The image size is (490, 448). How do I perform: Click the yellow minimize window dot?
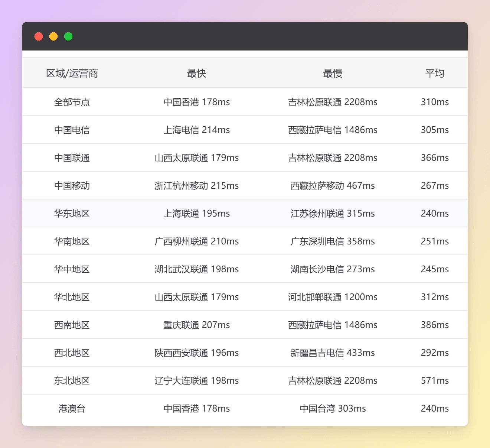53,36
